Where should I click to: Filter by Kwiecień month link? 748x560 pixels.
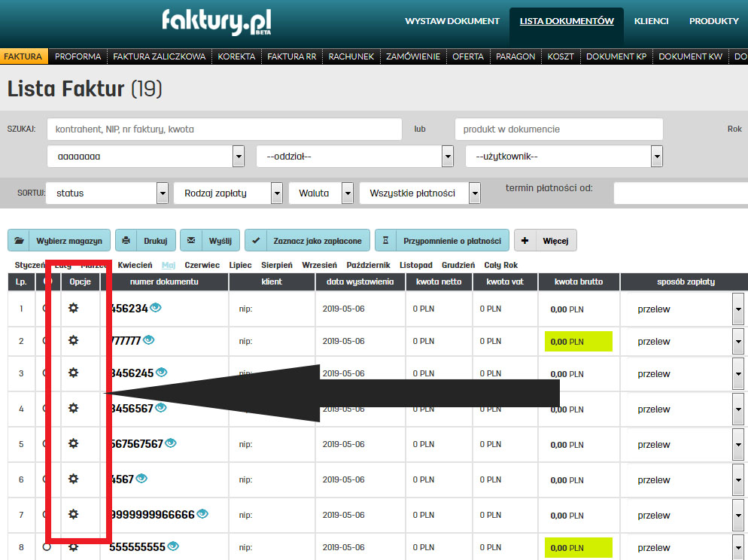click(135, 265)
